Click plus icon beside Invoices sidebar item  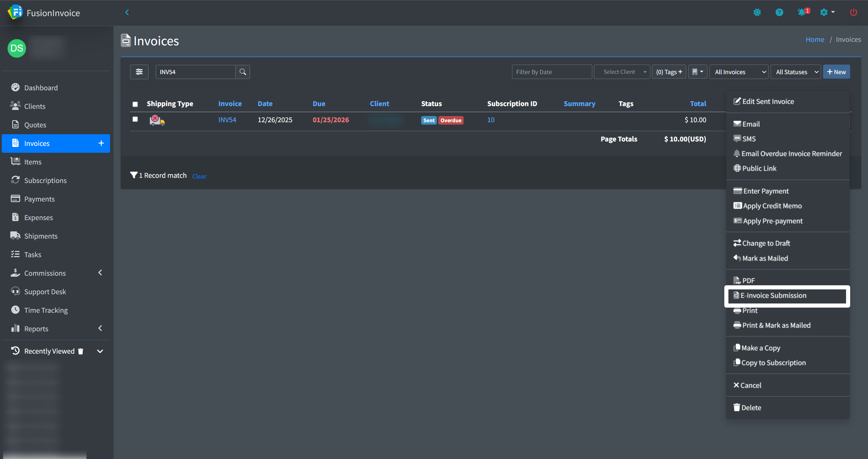[101, 143]
